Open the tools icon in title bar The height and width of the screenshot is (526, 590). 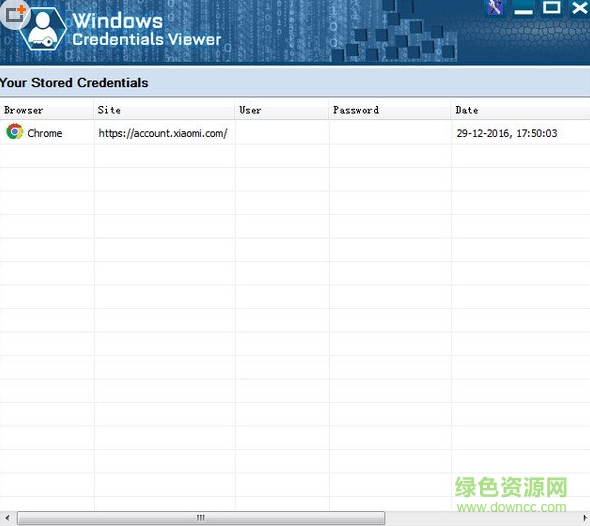tap(495, 8)
